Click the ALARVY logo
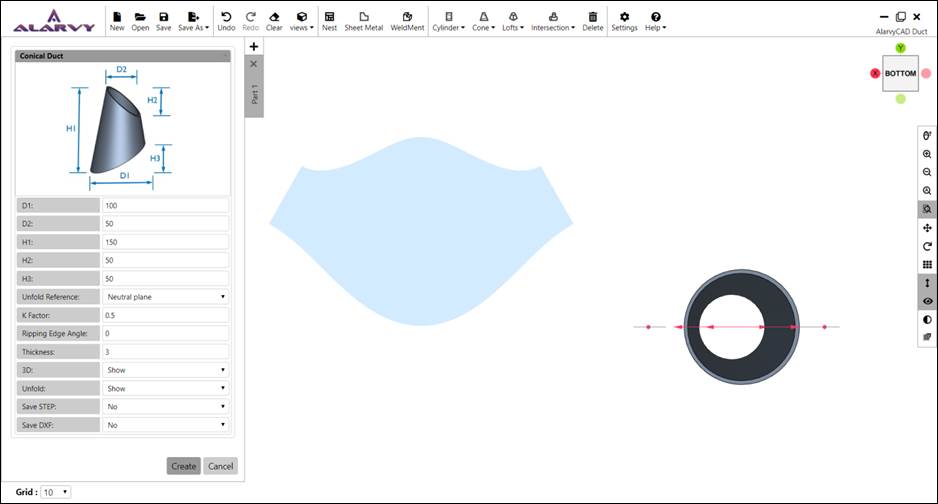Screen dimensions: 938x504 pyautogui.click(x=54, y=21)
